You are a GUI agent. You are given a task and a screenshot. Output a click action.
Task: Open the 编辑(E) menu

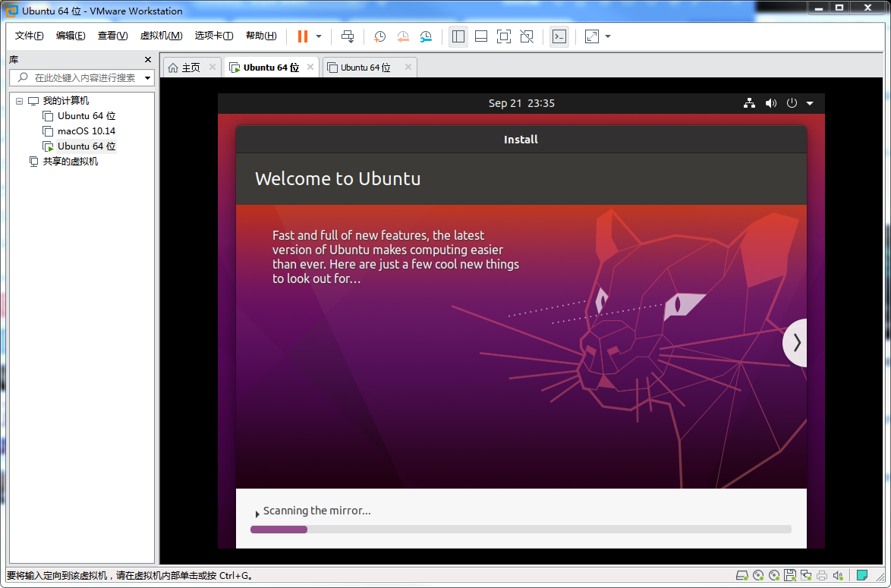[x=71, y=36]
